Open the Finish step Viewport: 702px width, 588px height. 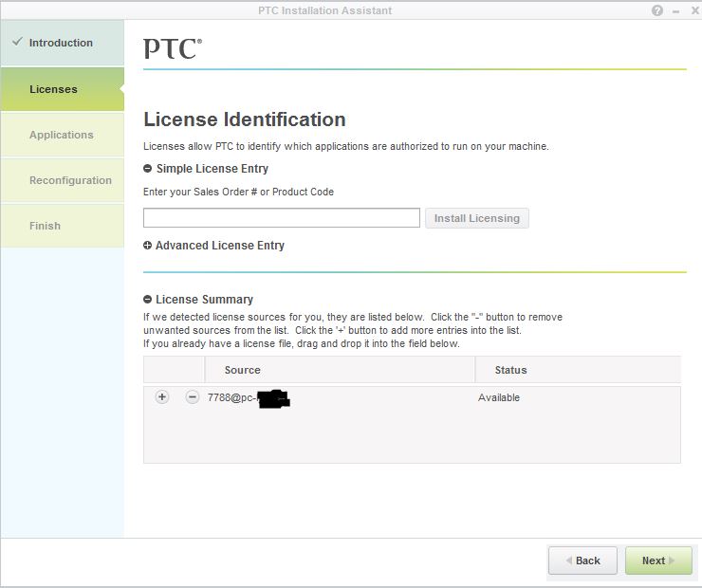coord(63,226)
